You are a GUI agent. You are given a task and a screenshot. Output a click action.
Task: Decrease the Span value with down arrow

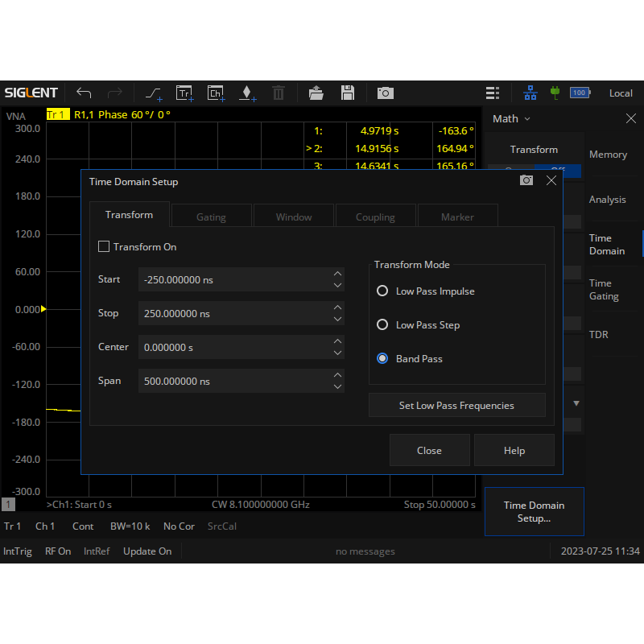click(x=337, y=386)
